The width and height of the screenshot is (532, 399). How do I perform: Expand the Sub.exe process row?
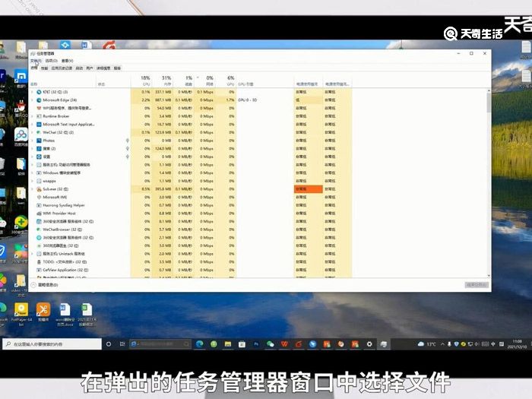coord(33,189)
